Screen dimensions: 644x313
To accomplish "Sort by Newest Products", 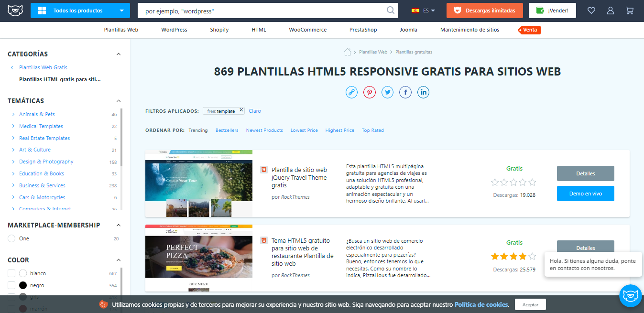I will pos(264,130).
